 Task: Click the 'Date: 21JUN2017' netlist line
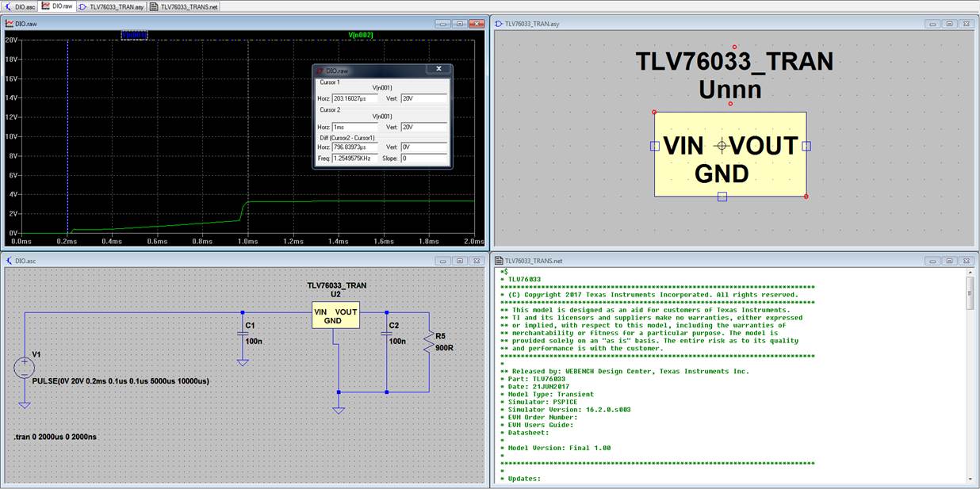tap(535, 386)
